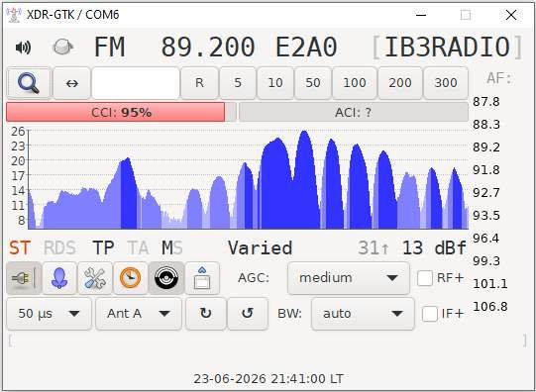
Task: Select the 100 kHz step button
Action: point(355,83)
